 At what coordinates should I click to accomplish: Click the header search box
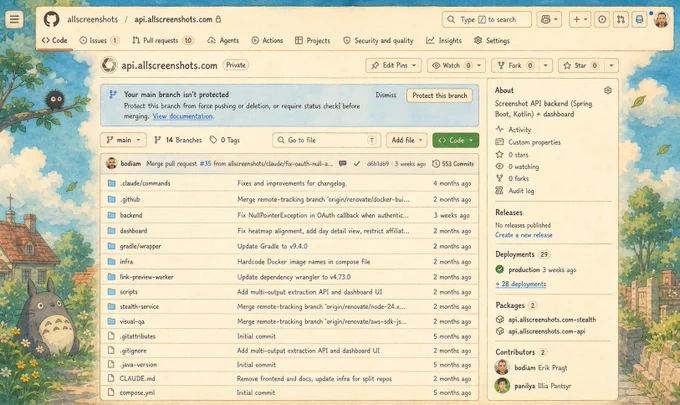[487, 20]
